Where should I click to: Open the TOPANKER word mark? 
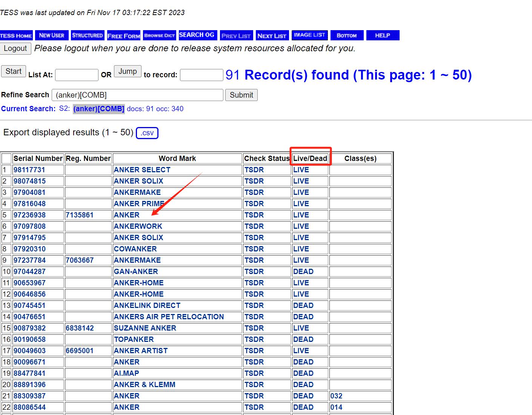pyautogui.click(x=134, y=340)
